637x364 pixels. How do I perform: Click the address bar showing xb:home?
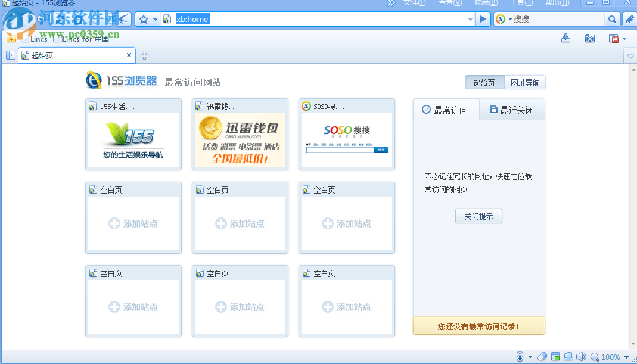pos(319,19)
